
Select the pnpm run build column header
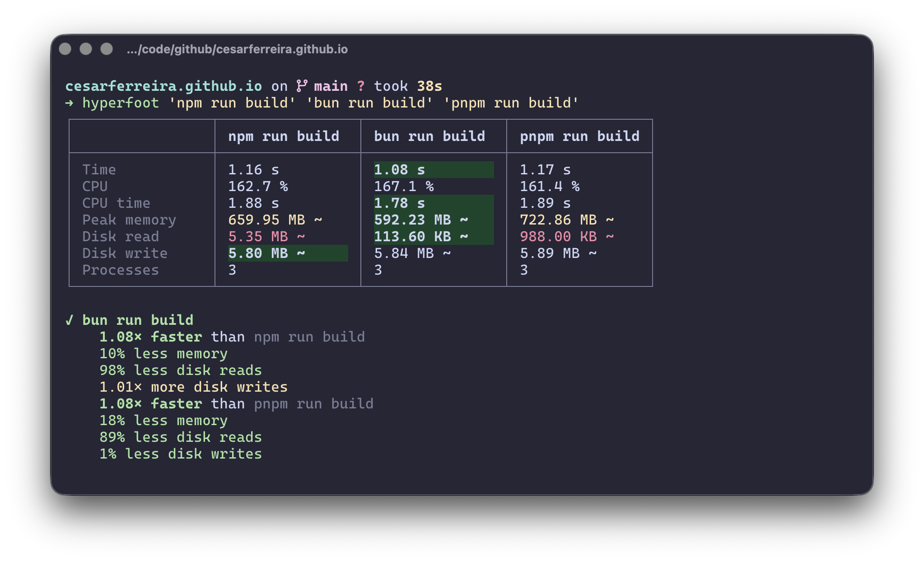point(579,136)
